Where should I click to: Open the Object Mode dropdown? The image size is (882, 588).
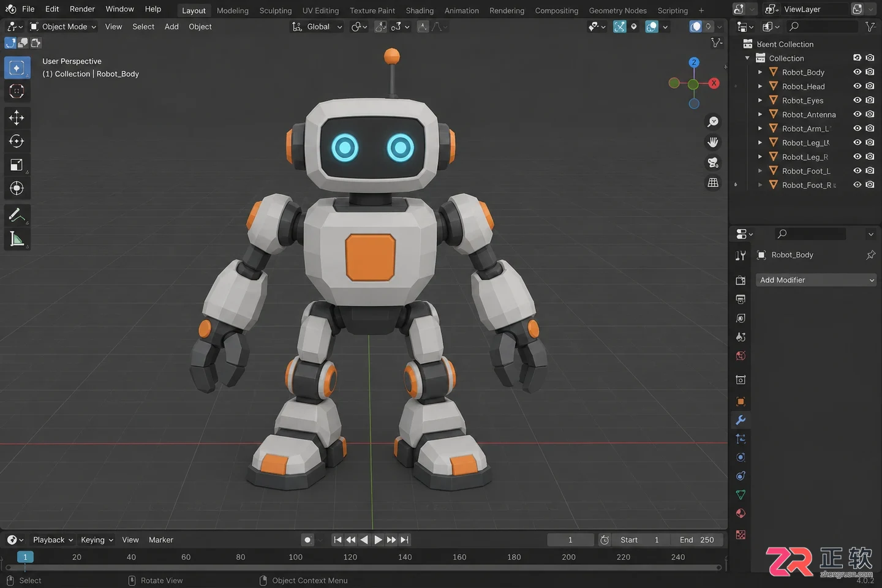pyautogui.click(x=63, y=27)
